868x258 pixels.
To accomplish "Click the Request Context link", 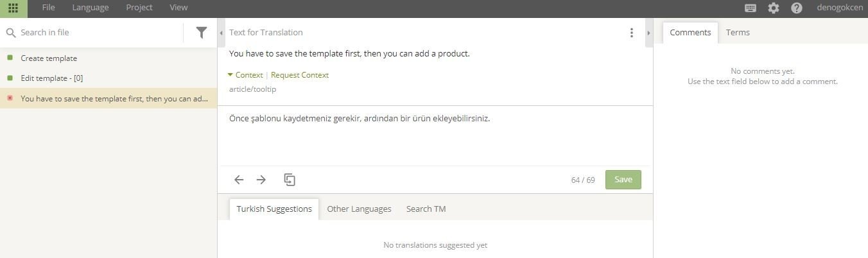I will point(300,75).
